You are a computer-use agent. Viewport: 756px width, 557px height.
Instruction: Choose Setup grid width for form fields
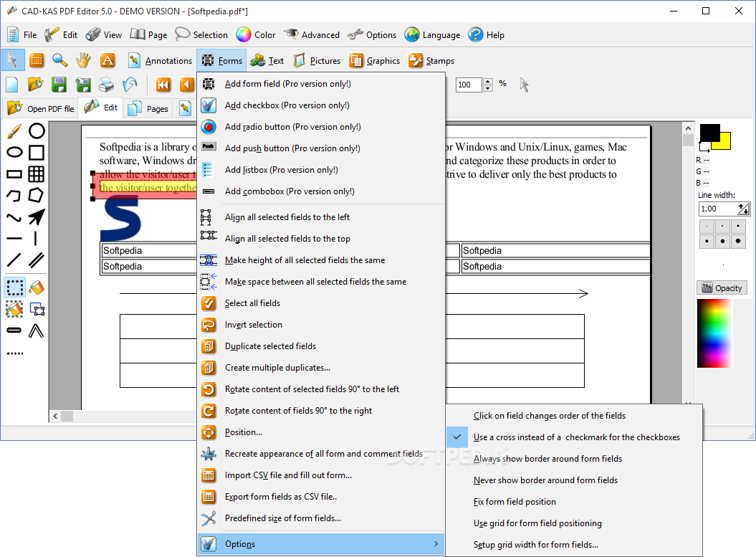(x=574, y=545)
